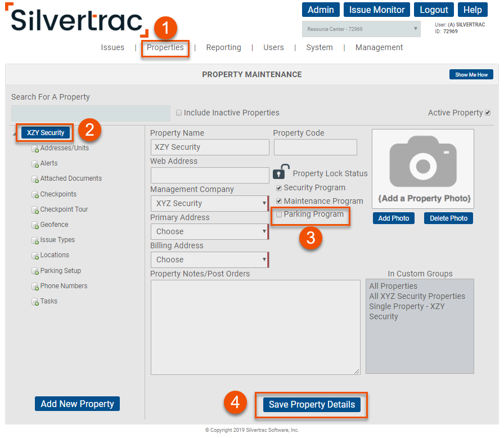The image size is (504, 438).
Task: Click the Help button
Action: tap(472, 10)
